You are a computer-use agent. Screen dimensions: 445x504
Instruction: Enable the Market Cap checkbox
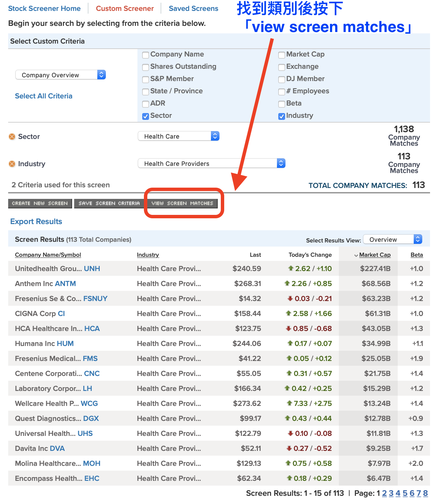(x=282, y=55)
